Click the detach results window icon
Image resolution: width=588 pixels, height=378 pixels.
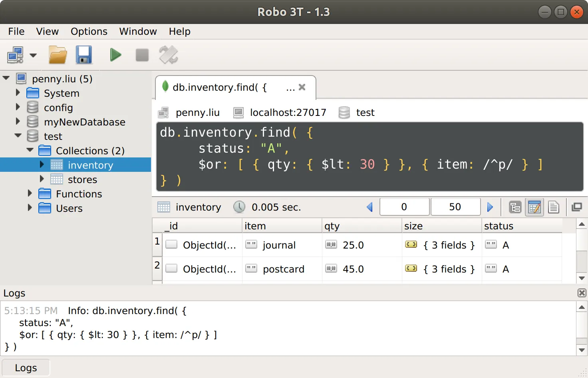pos(577,207)
